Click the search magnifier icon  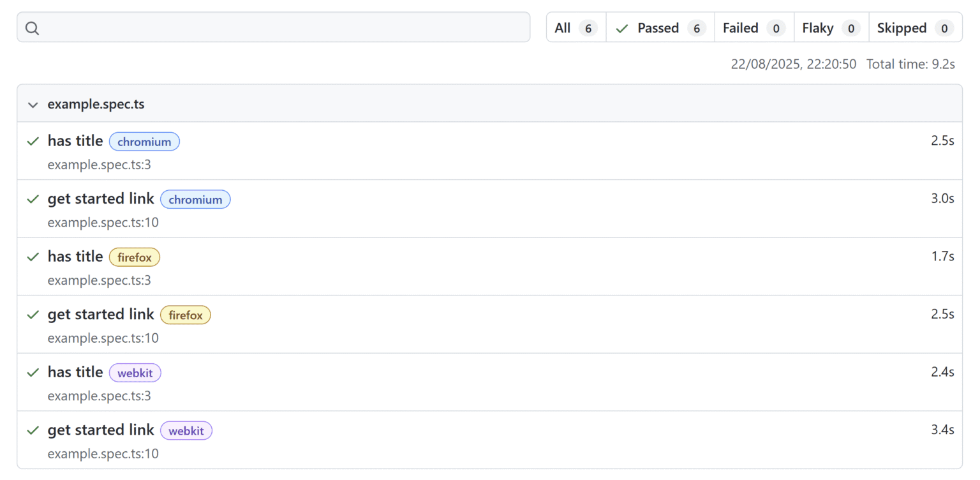(32, 27)
